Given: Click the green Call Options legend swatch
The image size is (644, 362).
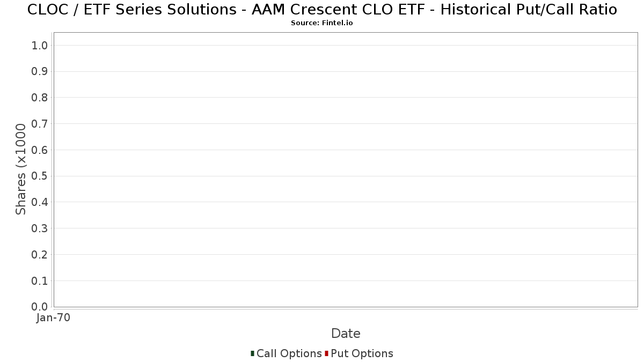Looking at the screenshot, I should click(x=252, y=353).
